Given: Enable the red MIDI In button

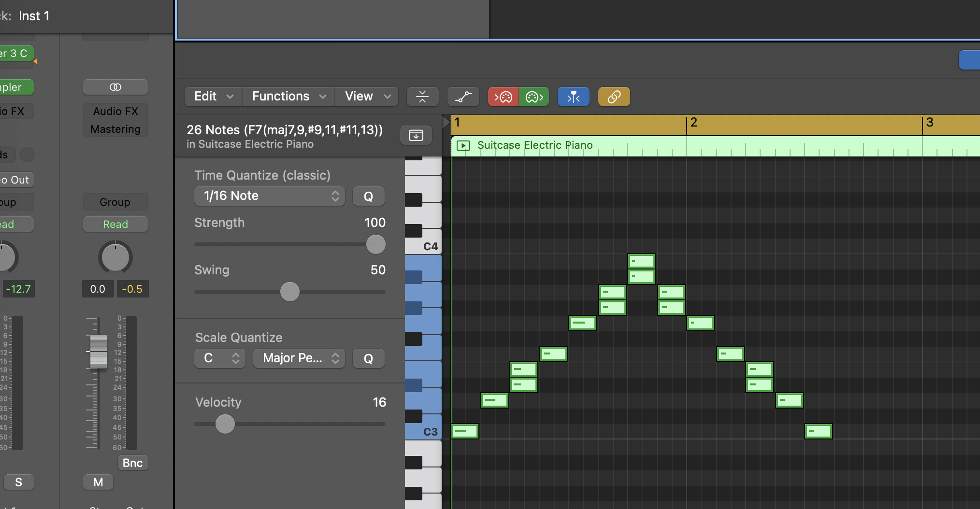Looking at the screenshot, I should [x=503, y=97].
